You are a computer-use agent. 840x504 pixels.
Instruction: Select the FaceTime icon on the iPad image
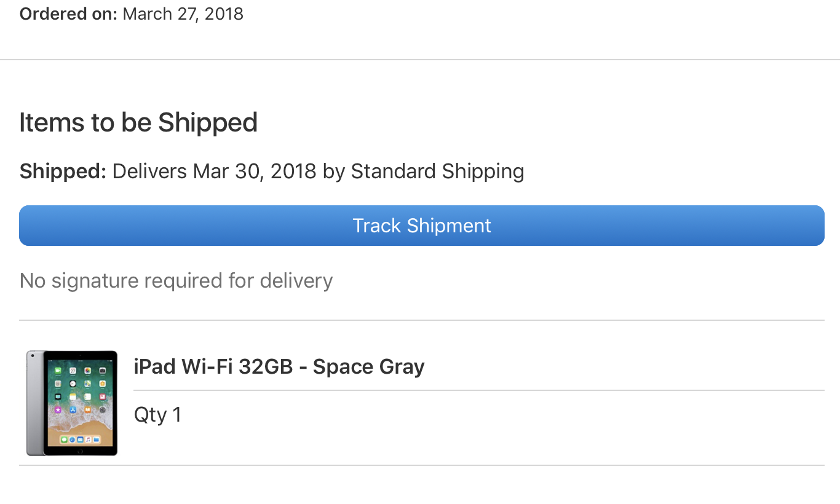click(x=58, y=371)
